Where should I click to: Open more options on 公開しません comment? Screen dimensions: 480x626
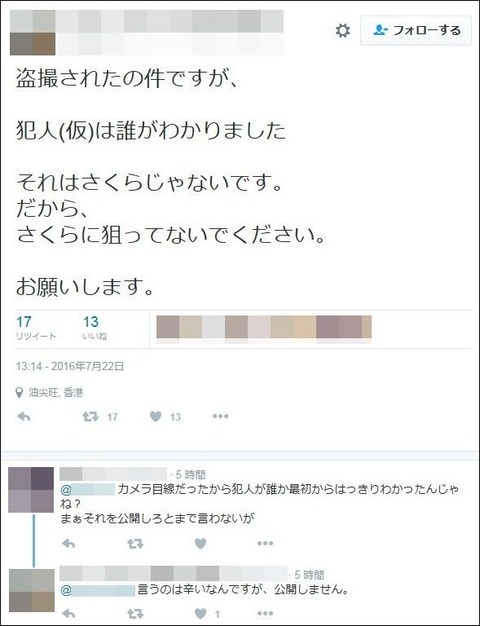coord(265,614)
